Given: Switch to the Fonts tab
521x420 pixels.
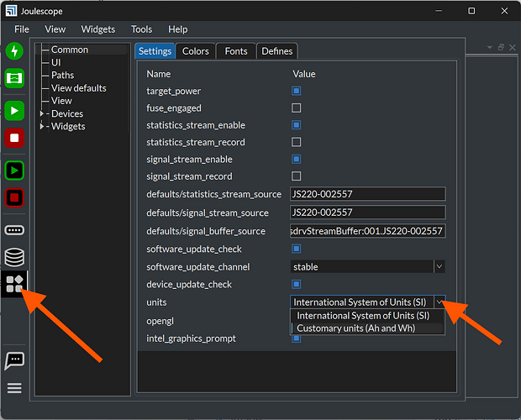Looking at the screenshot, I should click(x=236, y=51).
